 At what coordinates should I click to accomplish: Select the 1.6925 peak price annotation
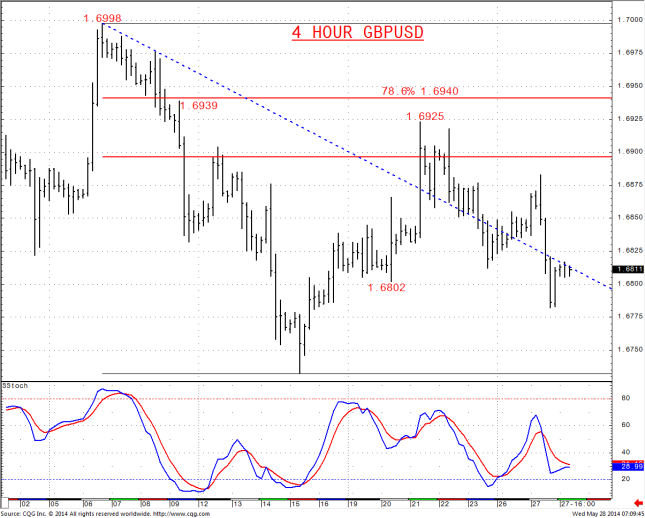[425, 116]
